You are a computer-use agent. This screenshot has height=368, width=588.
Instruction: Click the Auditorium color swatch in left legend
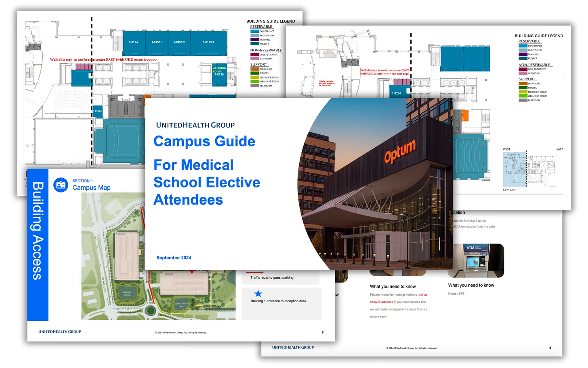pyautogui.click(x=254, y=36)
